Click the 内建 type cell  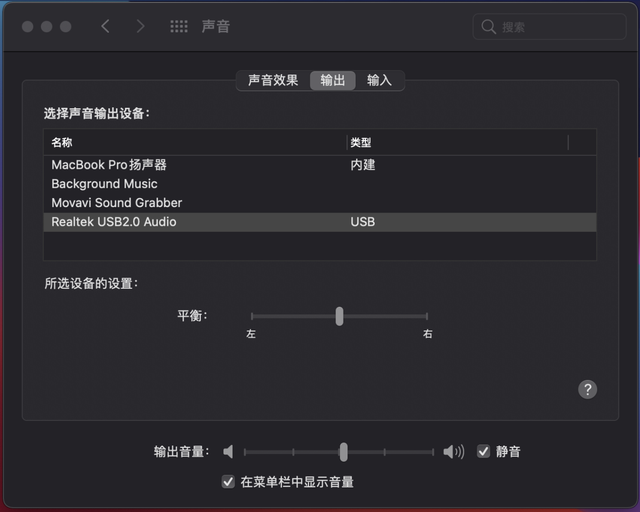[x=362, y=165]
